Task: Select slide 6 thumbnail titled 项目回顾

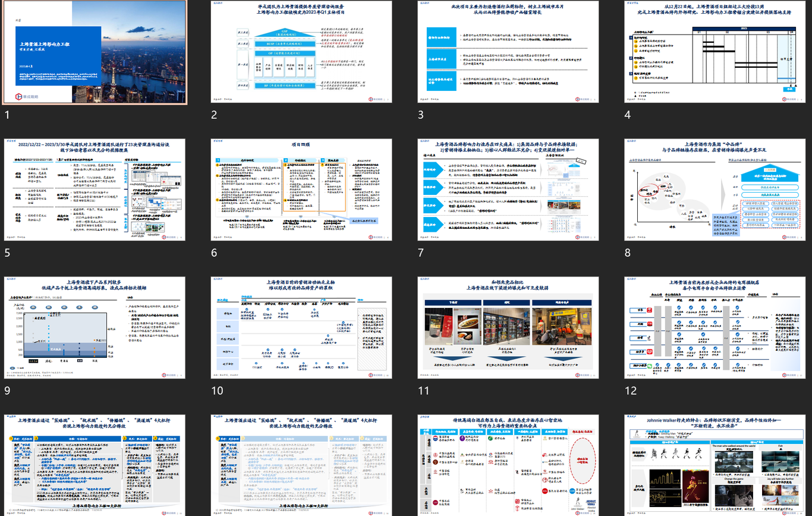Action: point(302,190)
